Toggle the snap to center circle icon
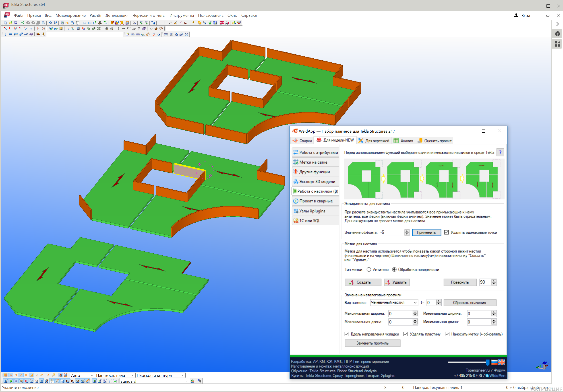Screen dimensions: 563x392 coord(16,375)
